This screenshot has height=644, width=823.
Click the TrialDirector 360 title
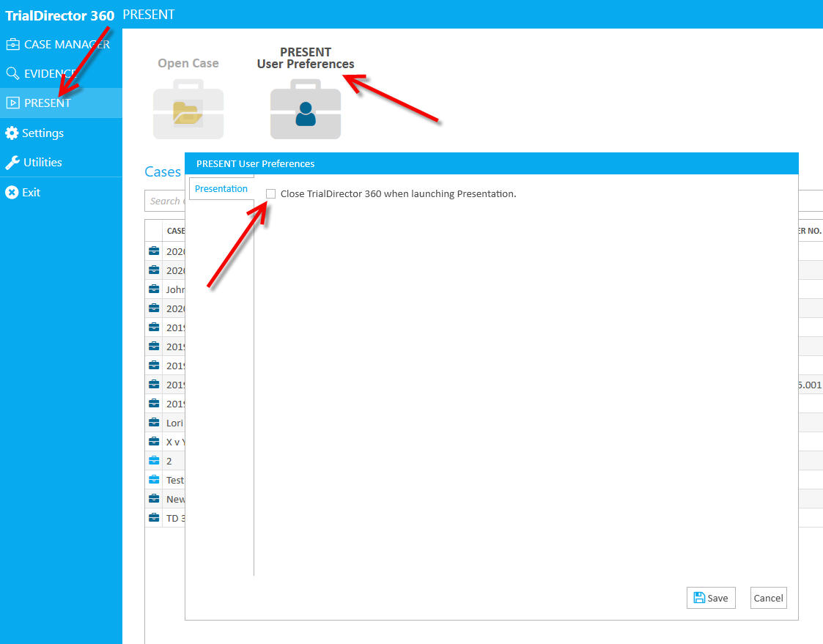[x=59, y=15]
